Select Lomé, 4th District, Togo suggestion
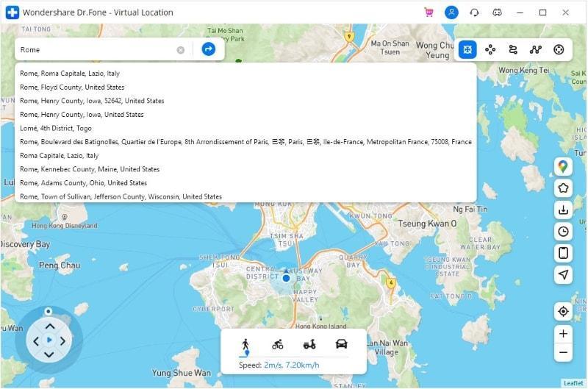The width and height of the screenshot is (588, 389). [56, 128]
